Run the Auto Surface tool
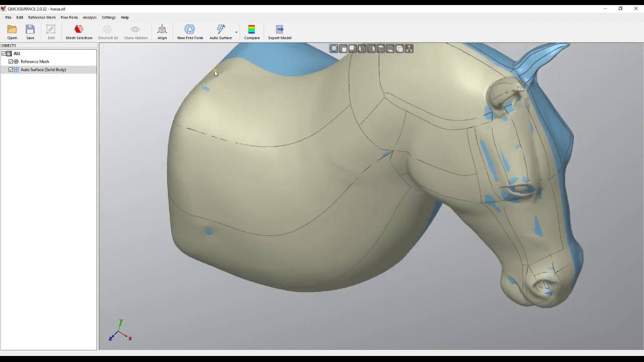This screenshot has height=362, width=644. coord(220,32)
